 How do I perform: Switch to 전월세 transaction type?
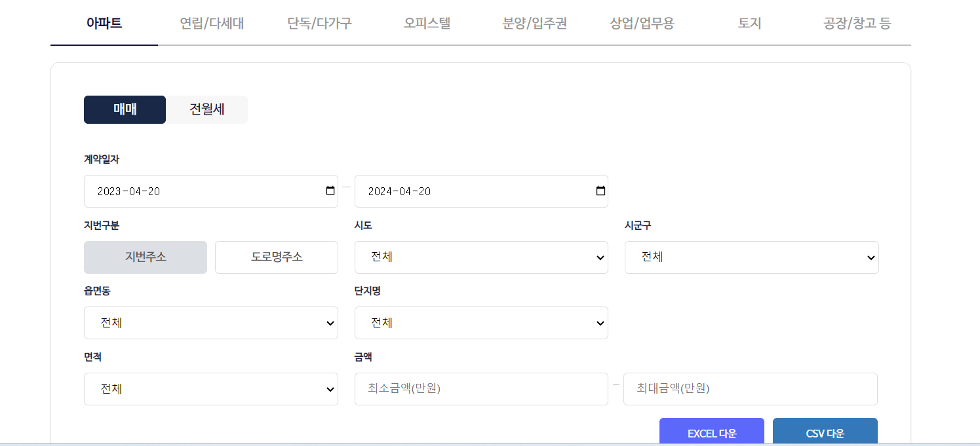click(x=206, y=109)
